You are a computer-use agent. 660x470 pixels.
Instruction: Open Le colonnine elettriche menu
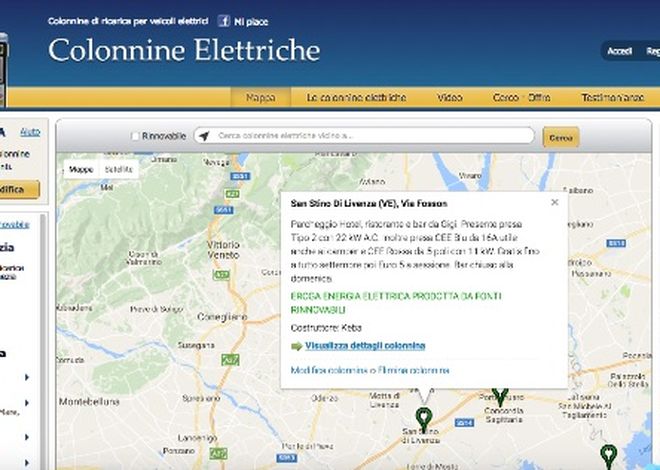pyautogui.click(x=356, y=98)
